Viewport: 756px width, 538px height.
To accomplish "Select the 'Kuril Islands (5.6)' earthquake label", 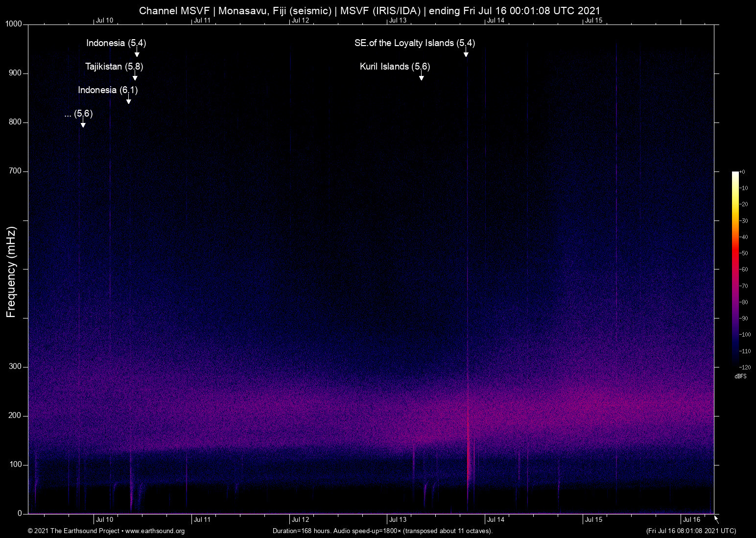I will (x=395, y=67).
